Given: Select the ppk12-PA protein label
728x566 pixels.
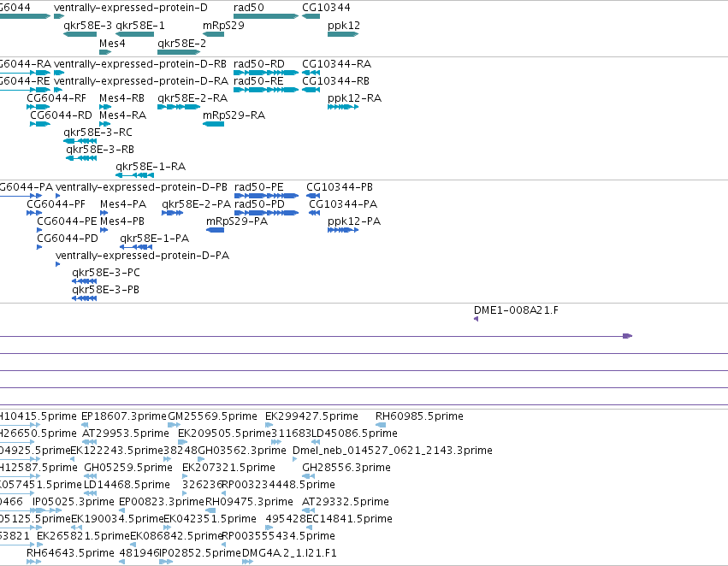Looking at the screenshot, I should [x=354, y=221].
